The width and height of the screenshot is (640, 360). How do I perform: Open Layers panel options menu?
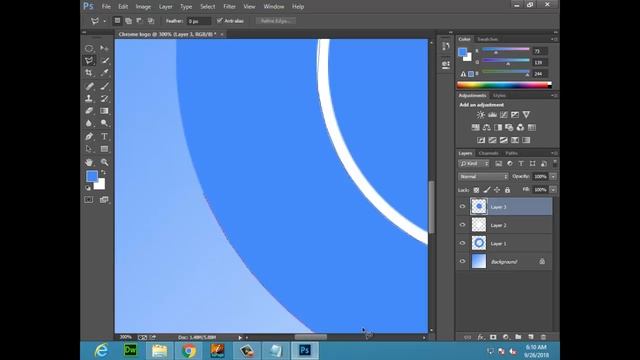click(554, 153)
